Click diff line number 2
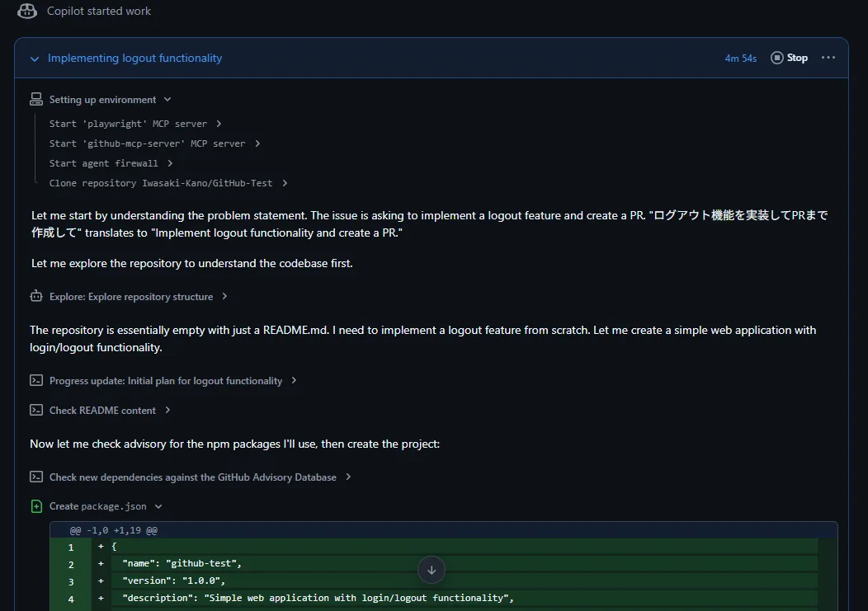The image size is (868, 611). point(71,565)
